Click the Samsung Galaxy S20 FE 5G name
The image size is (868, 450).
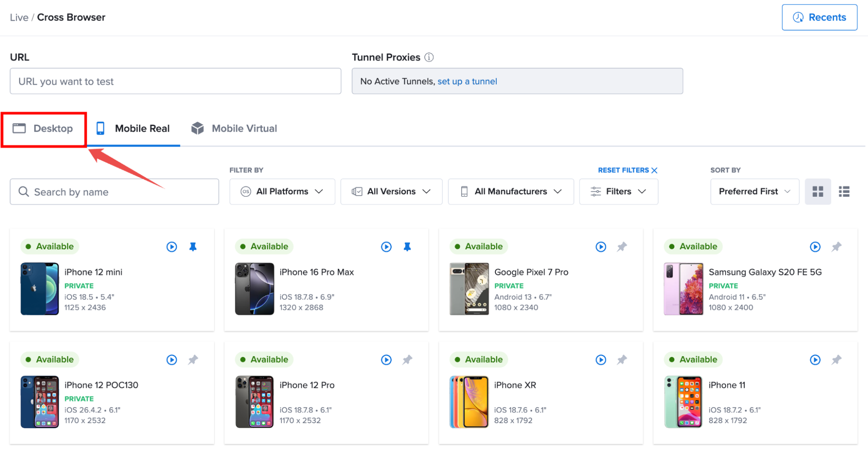(x=765, y=272)
